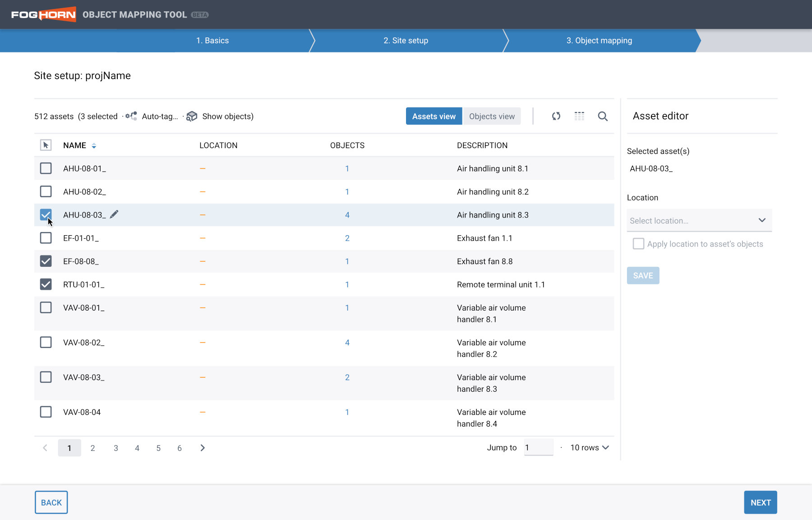Go to previous page arrow
This screenshot has height=520, width=812.
pyautogui.click(x=45, y=448)
